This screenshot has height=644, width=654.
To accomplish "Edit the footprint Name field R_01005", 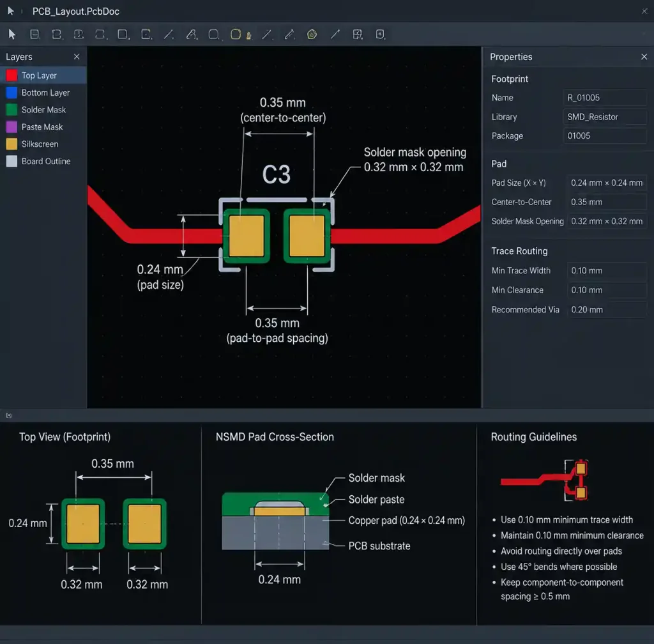I will pos(605,98).
